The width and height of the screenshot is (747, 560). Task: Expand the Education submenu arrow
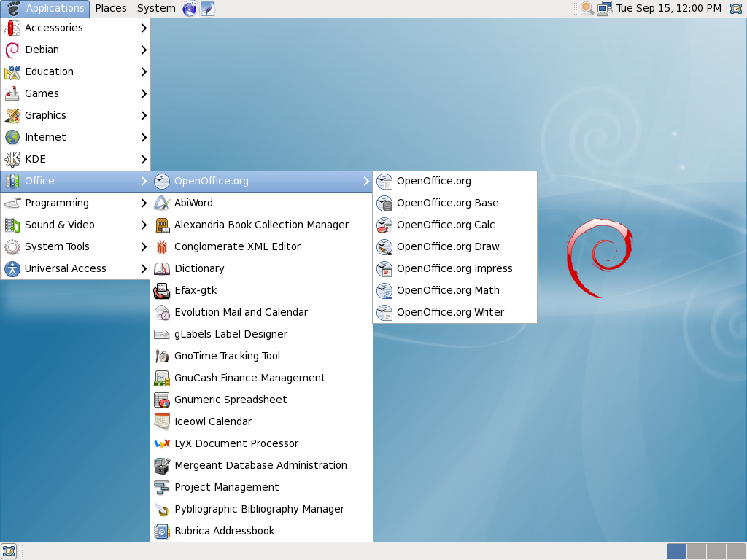click(x=144, y=72)
